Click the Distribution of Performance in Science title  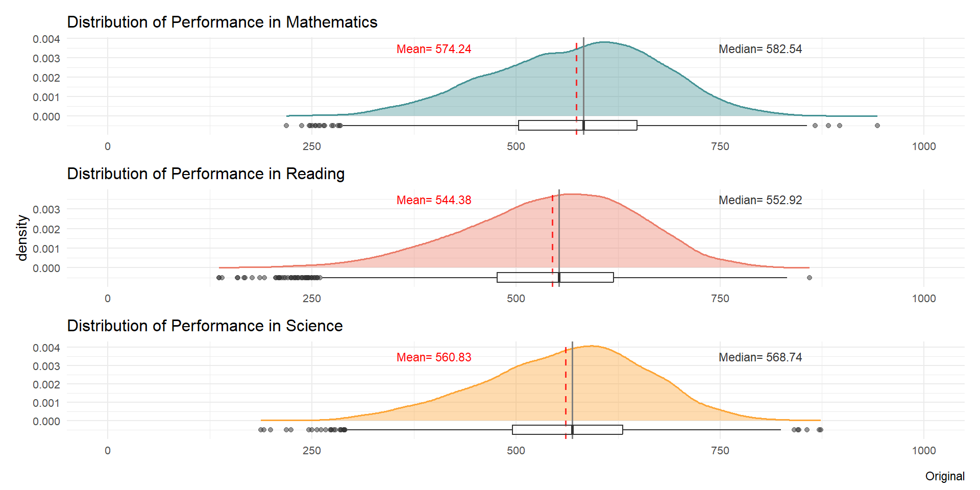[x=205, y=326]
